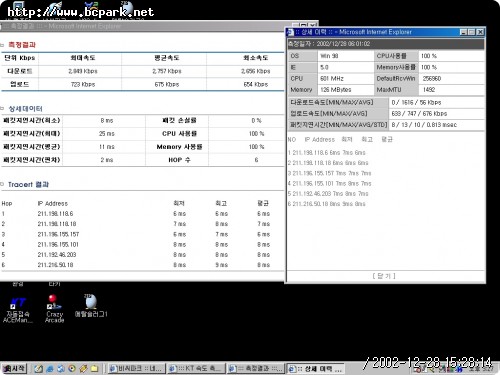
Task: Switch to the 상세 이력 taskbar window
Action: coord(315,369)
